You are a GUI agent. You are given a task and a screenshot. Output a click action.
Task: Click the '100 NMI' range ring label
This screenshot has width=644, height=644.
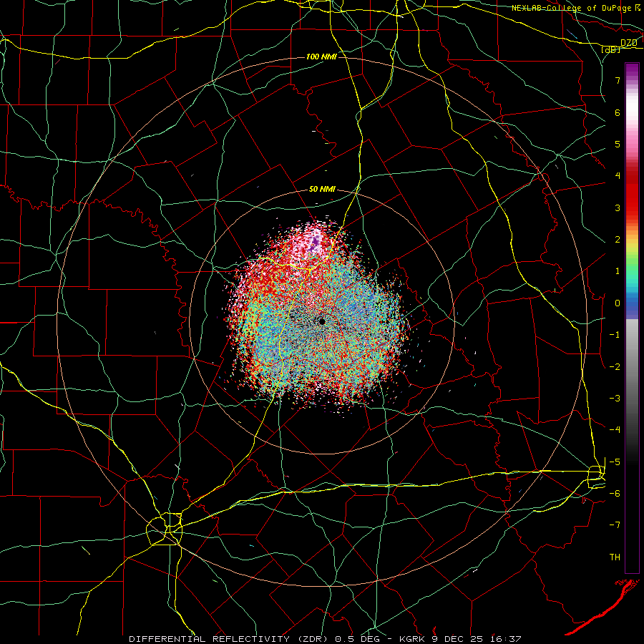(x=321, y=57)
